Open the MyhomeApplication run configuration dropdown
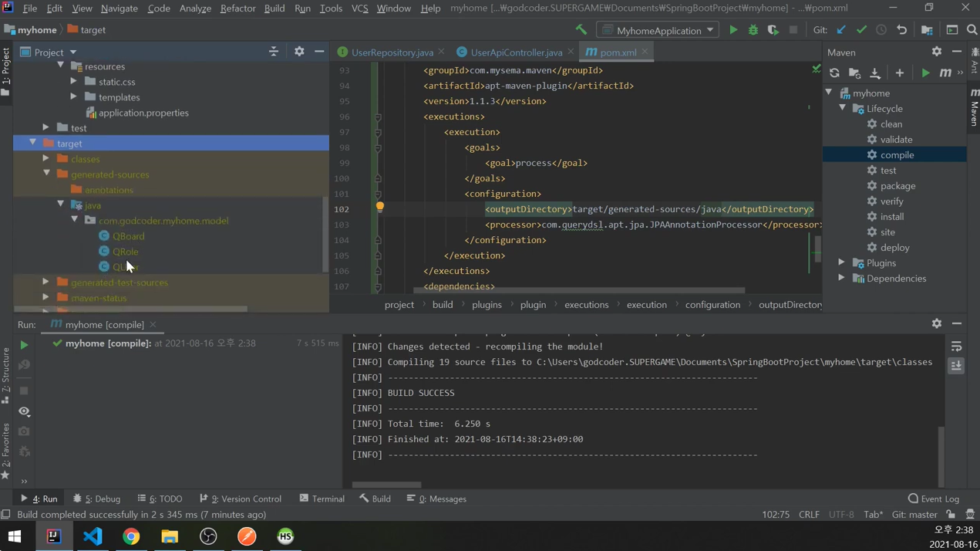 coord(658,30)
